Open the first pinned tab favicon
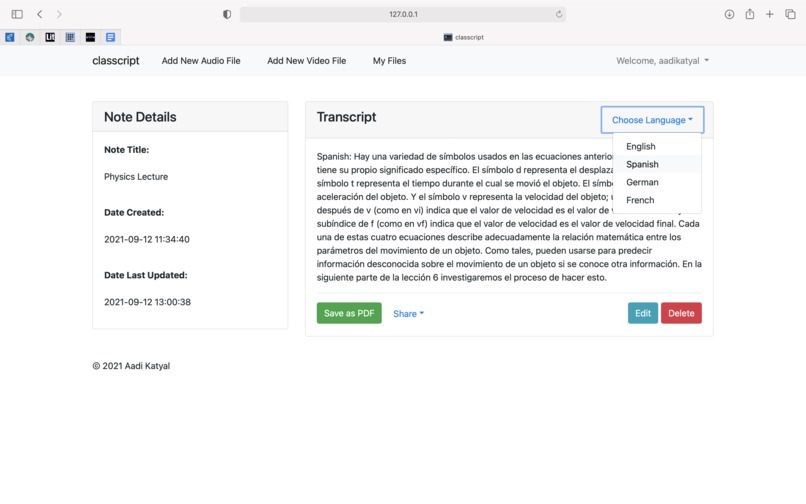Image resolution: width=806 pixels, height=504 pixels. coord(10,37)
